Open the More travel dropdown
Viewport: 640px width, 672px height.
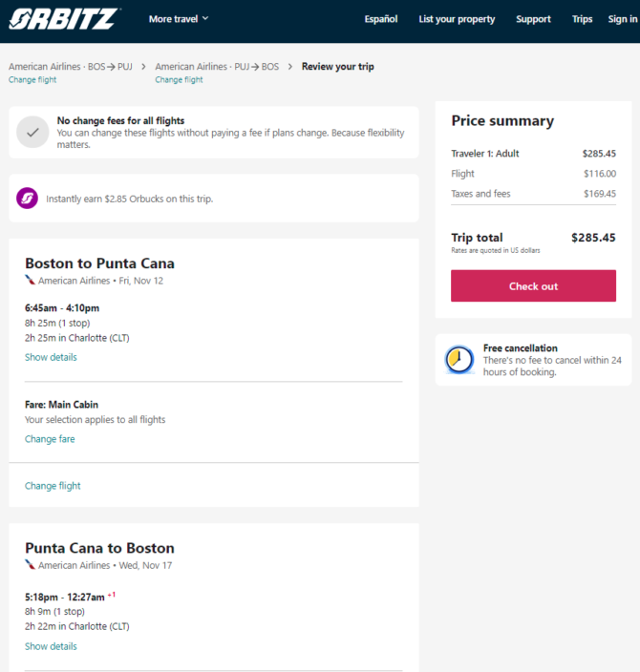pos(179,19)
